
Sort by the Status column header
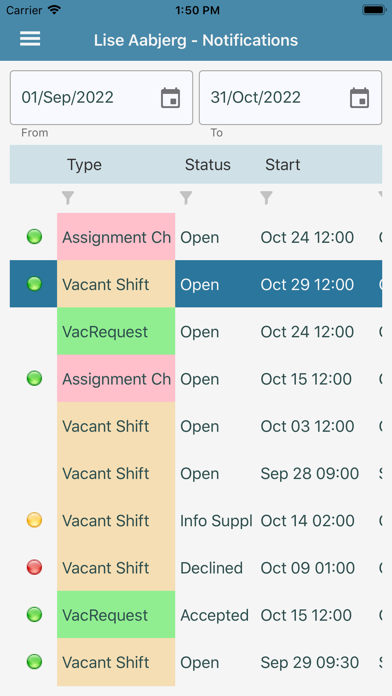(x=208, y=165)
